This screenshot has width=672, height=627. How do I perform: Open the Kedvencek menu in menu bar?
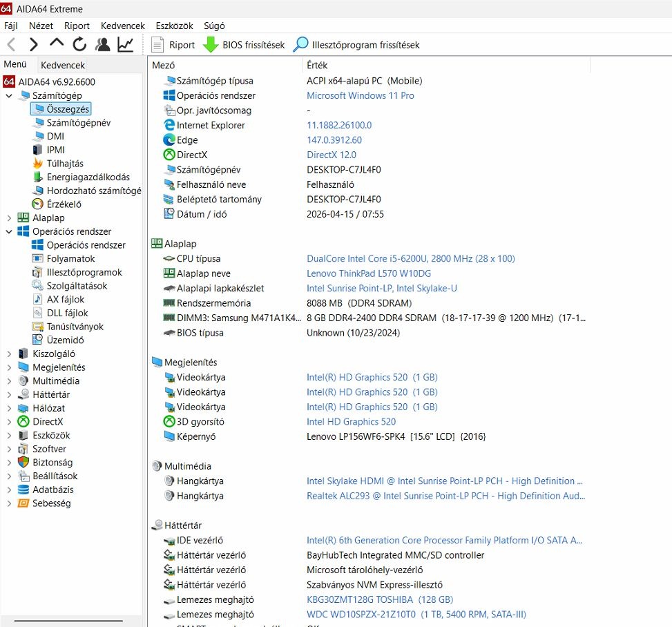(x=122, y=26)
